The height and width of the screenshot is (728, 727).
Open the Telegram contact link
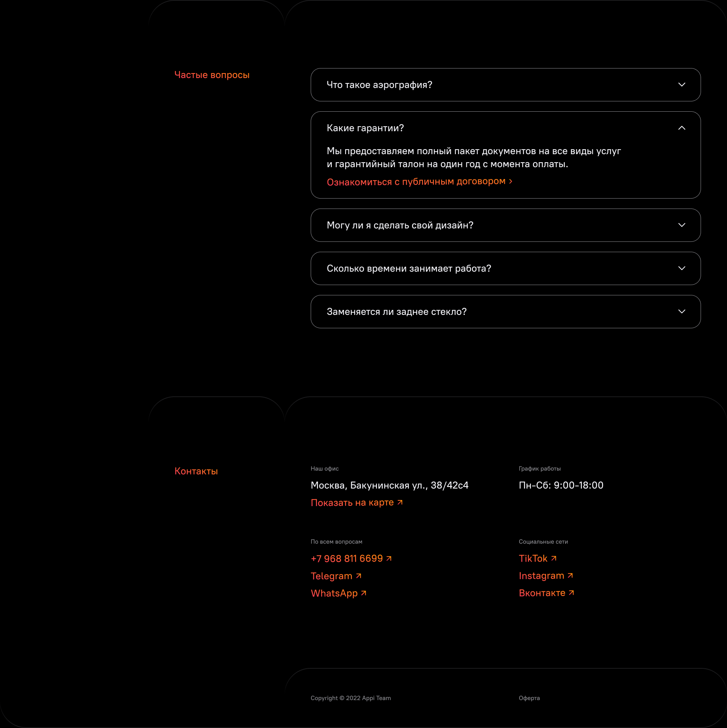[331, 576]
